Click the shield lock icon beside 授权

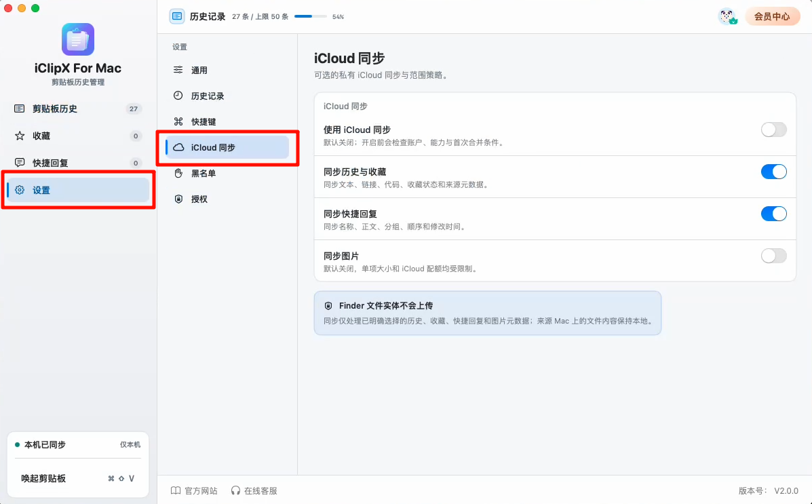tap(178, 199)
